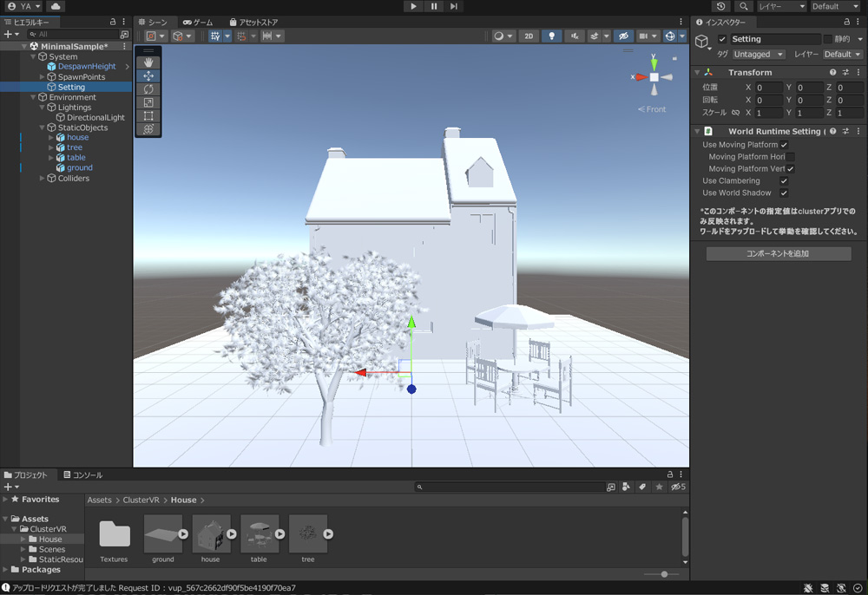Open the Untagged tag dropdown
This screenshot has height=595, width=868.
(757, 54)
